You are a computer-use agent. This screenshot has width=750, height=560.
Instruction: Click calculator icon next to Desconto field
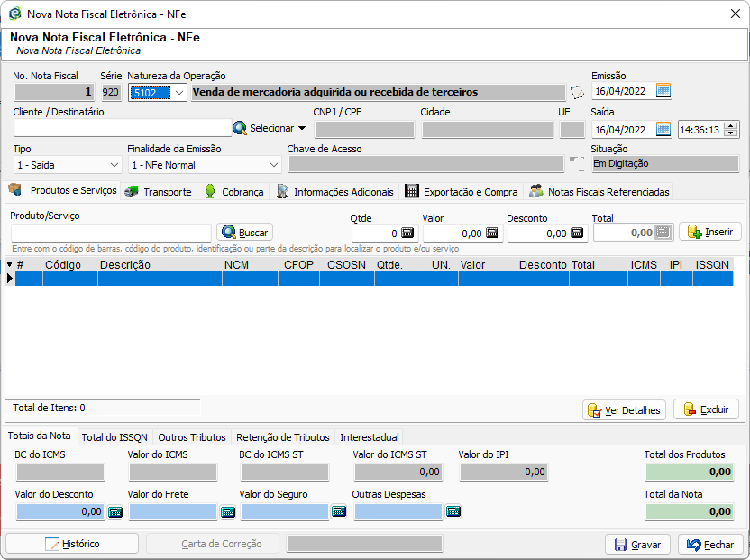(577, 233)
